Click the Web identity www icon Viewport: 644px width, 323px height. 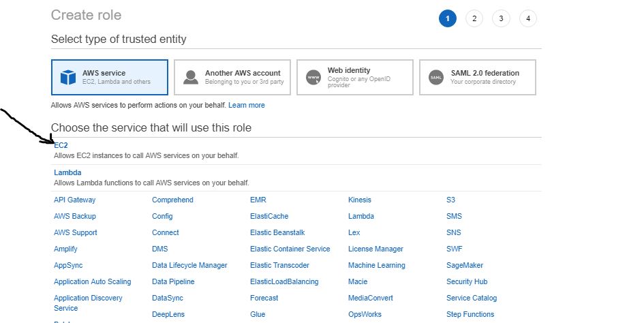click(x=313, y=77)
